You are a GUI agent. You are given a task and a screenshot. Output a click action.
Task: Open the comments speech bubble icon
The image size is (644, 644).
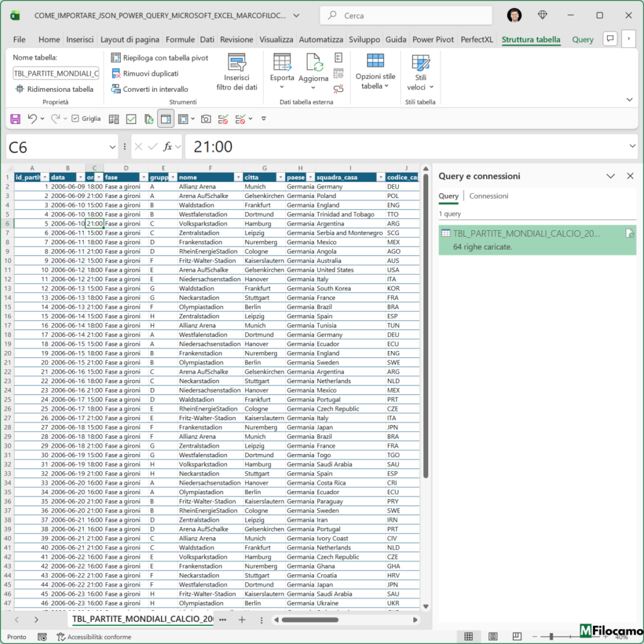click(x=610, y=39)
